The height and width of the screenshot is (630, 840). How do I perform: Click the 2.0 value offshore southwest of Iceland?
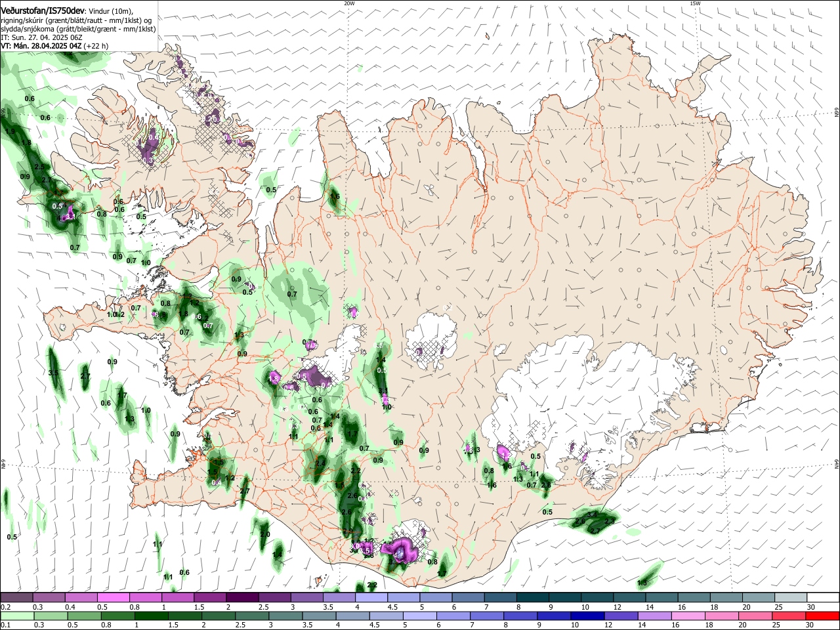[265, 534]
